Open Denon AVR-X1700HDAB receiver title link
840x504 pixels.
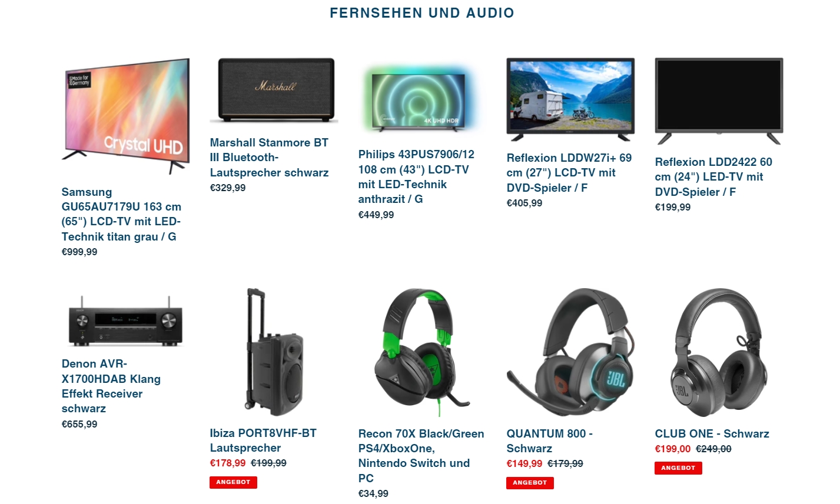[x=111, y=386]
